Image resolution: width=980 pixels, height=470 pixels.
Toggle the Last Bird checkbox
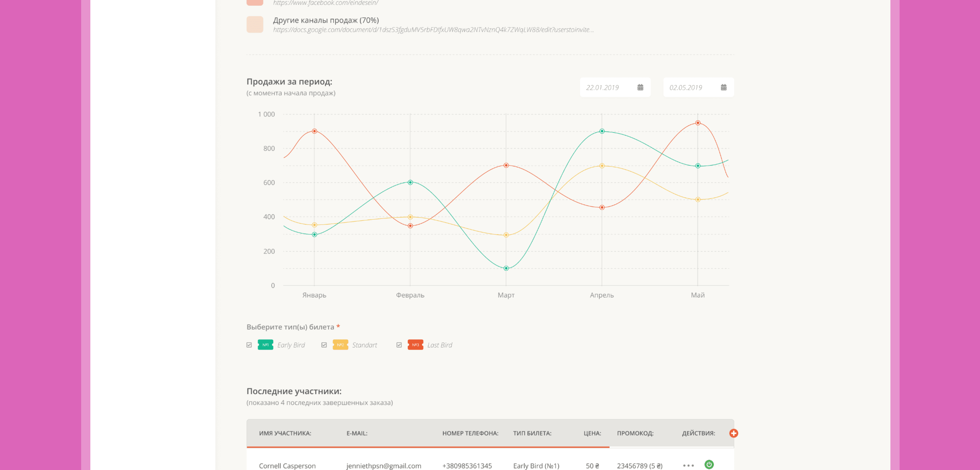coord(399,345)
